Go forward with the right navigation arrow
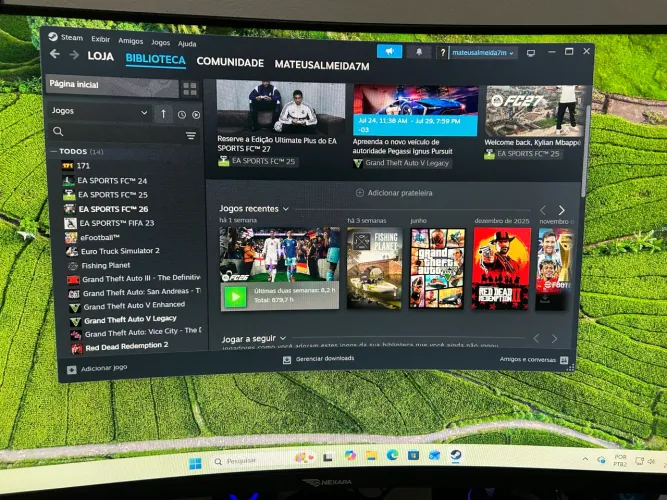This screenshot has width=667, height=500. click(x=74, y=55)
